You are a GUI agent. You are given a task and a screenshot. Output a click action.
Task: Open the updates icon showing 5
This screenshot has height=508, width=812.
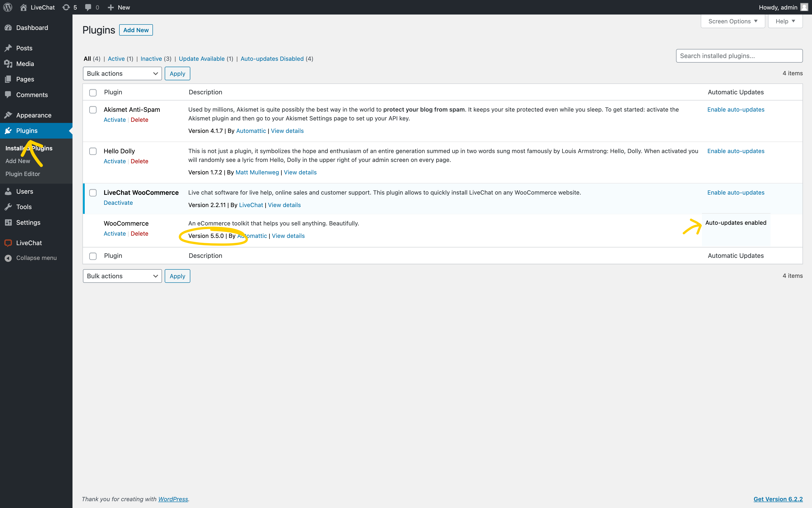[66, 7]
